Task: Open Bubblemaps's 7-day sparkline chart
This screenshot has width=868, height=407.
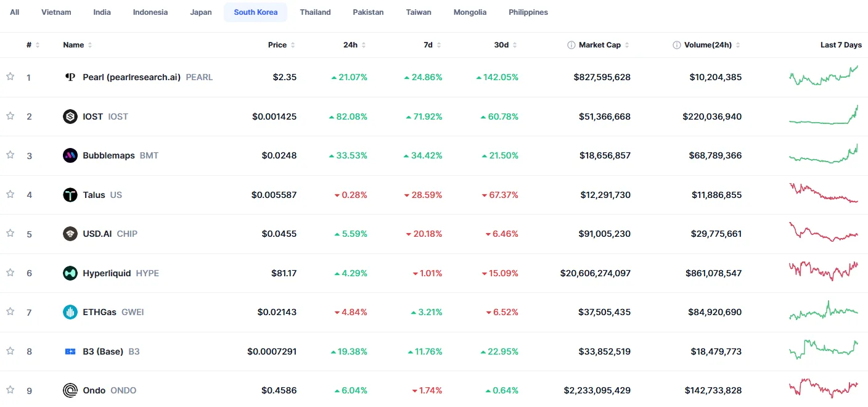Action: click(x=824, y=154)
